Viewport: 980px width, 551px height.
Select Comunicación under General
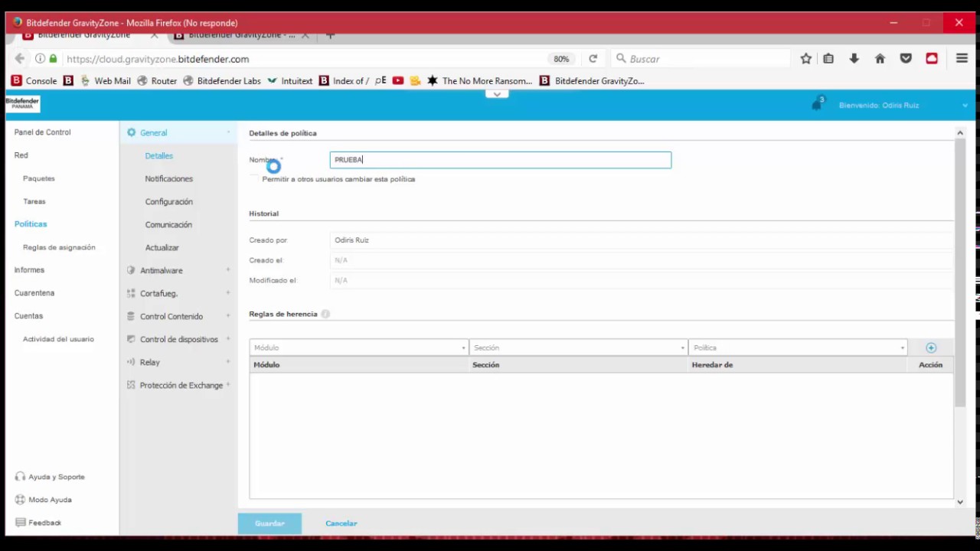(168, 224)
